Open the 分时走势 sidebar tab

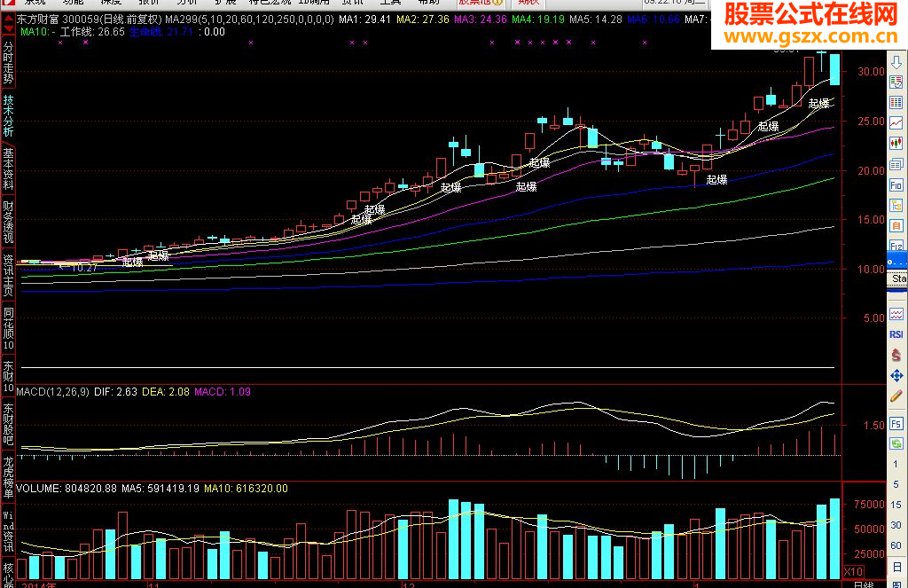8,62
